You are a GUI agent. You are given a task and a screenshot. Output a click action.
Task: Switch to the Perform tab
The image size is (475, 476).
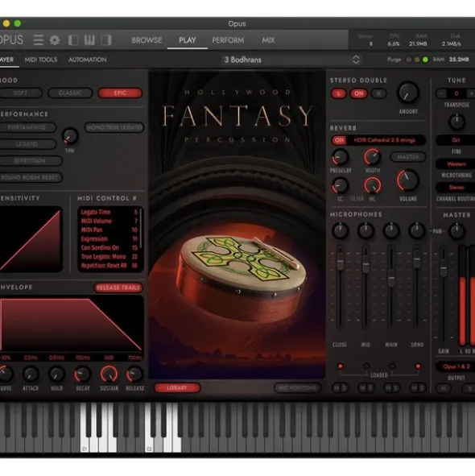[228, 40]
